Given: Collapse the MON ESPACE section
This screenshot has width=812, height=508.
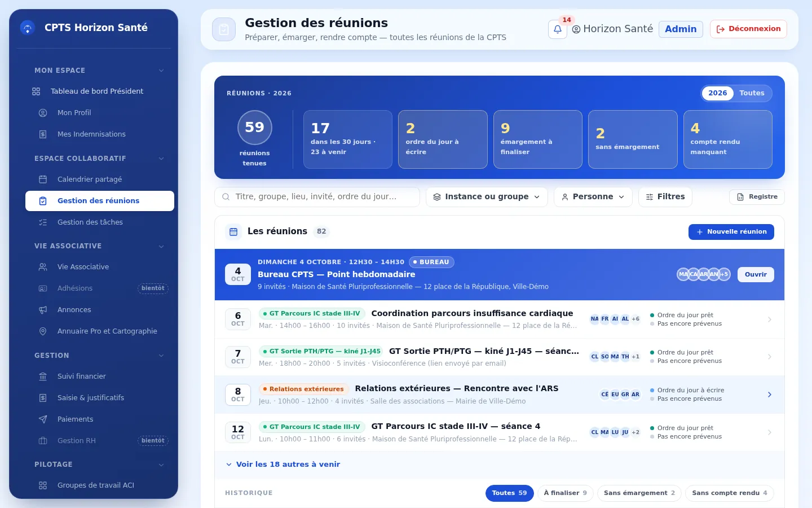Looking at the screenshot, I should pyautogui.click(x=99, y=71).
